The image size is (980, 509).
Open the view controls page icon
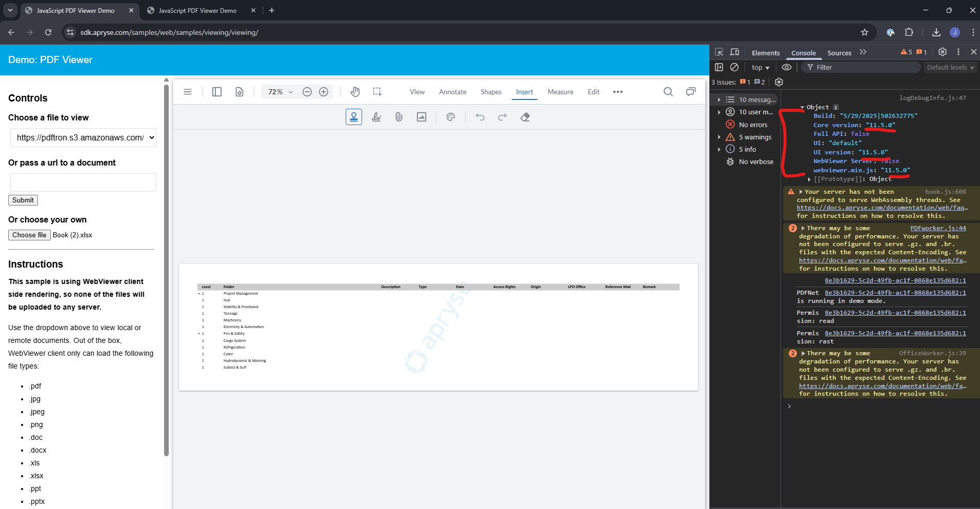239,92
